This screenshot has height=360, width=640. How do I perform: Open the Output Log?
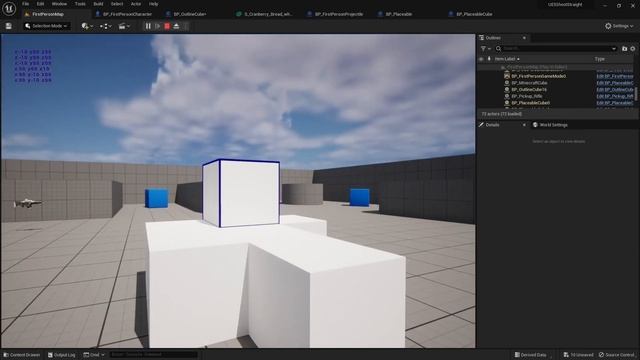click(x=62, y=355)
